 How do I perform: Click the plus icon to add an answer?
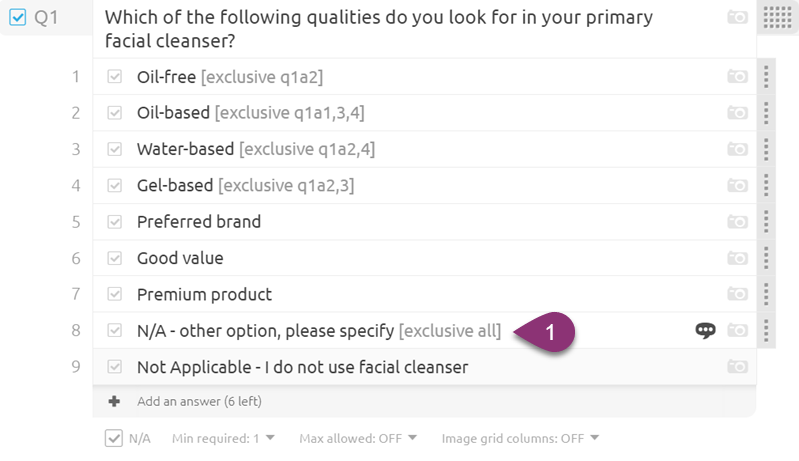click(x=114, y=401)
